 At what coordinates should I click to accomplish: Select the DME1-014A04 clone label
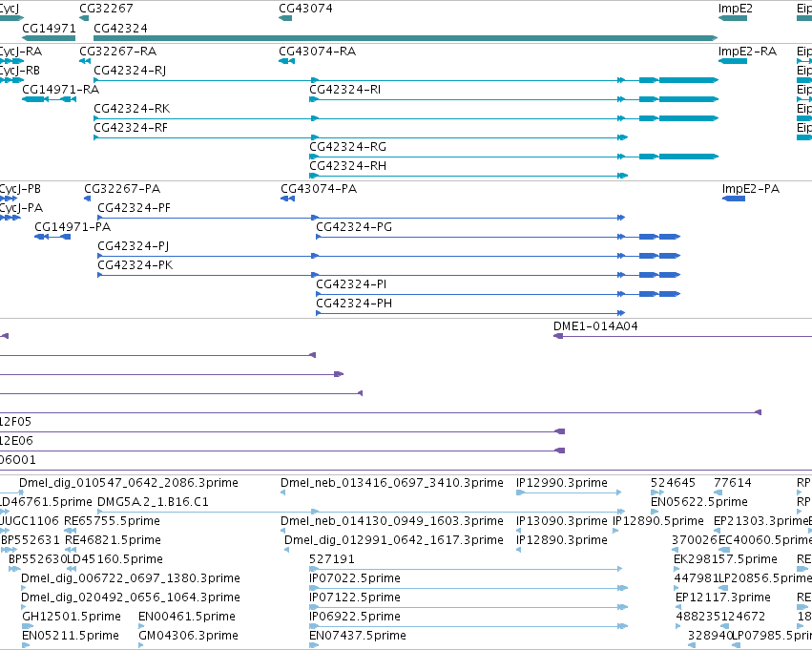coord(595,326)
